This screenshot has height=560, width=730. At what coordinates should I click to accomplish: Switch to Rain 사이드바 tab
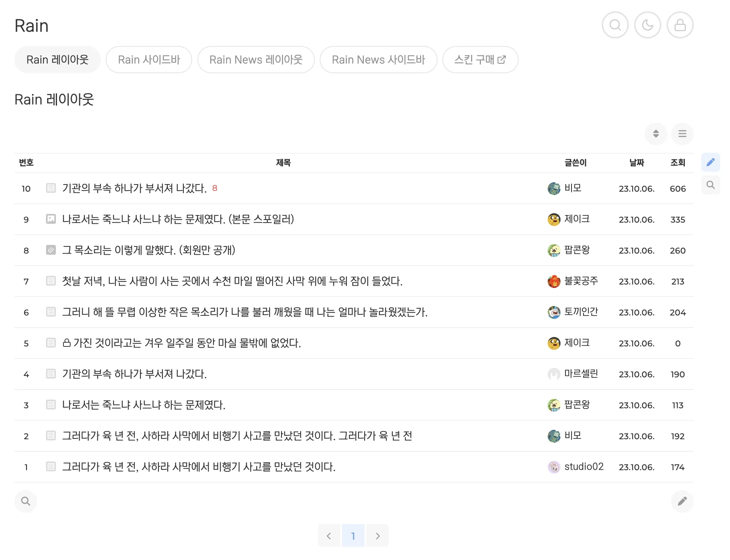(149, 60)
